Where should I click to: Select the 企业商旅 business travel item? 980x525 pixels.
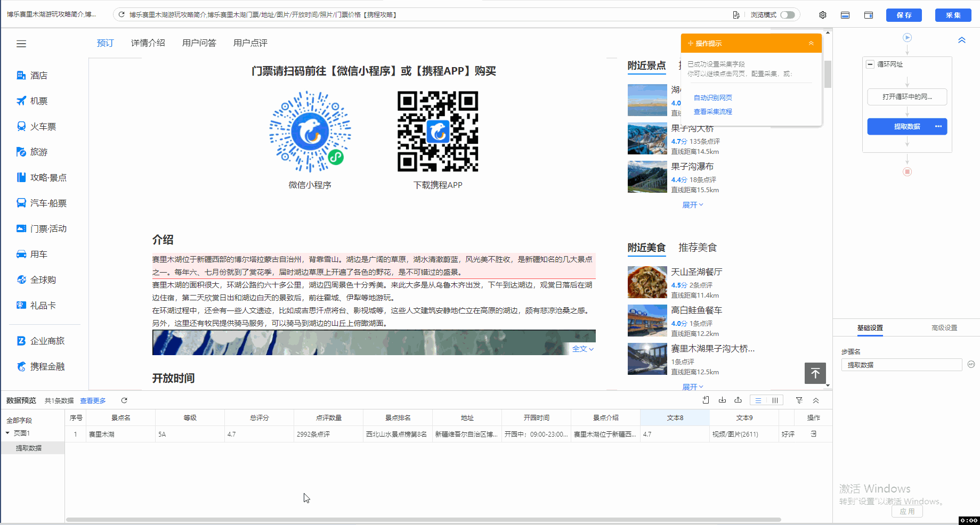point(41,341)
